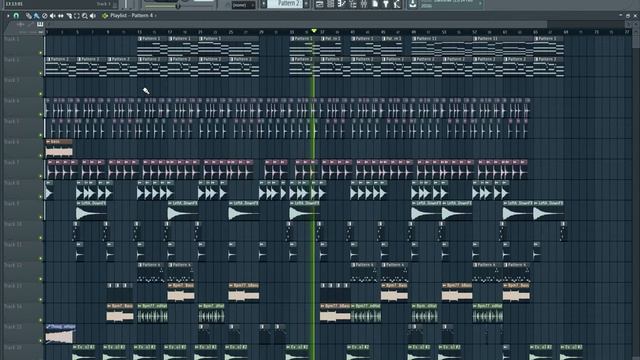This screenshot has height=360, width=640.
Task: Click the plug icon in top toolbar
Action: point(386,4)
